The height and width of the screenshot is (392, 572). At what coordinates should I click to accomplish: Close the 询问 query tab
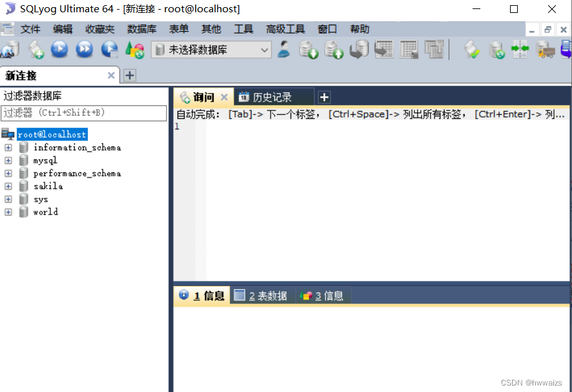[x=224, y=97]
